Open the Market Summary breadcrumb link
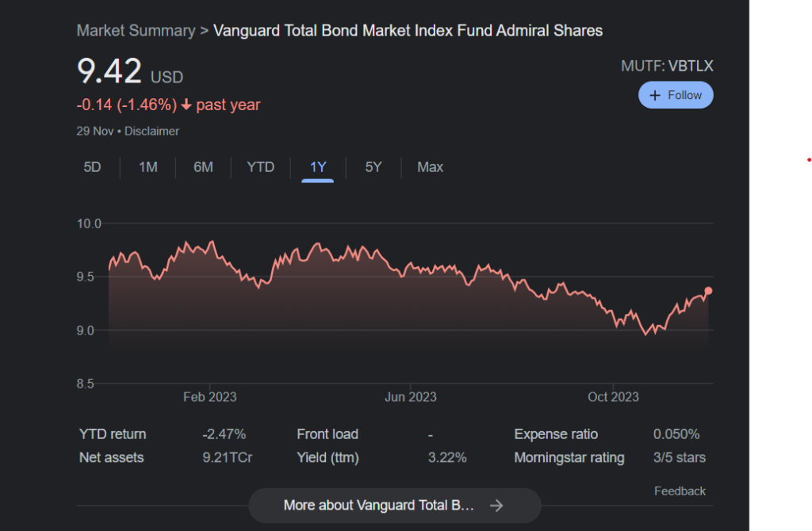The height and width of the screenshot is (531, 812). point(136,31)
